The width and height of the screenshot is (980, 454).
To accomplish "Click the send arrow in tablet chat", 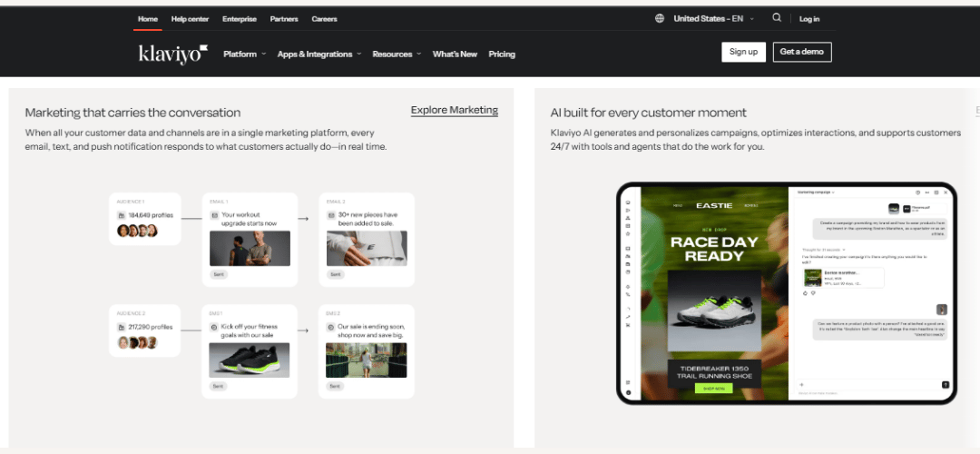I will pyautogui.click(x=946, y=385).
